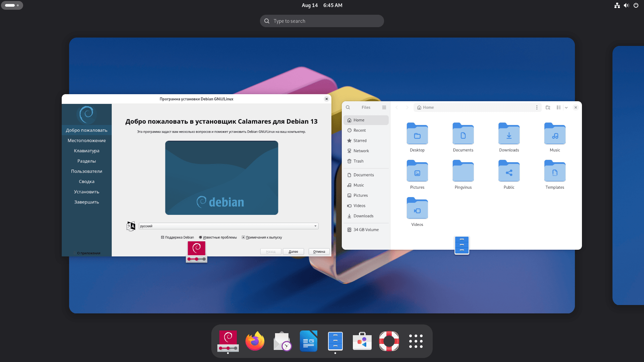Image resolution: width=644 pixels, height=362 pixels.
Task: Open the installer language dropdown
Action: pos(228,226)
